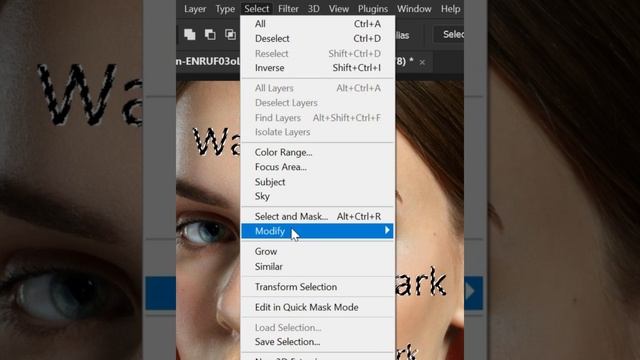Choose Edit in Quick Mask Mode
Image resolution: width=640 pixels, height=360 pixels.
coord(318,307)
